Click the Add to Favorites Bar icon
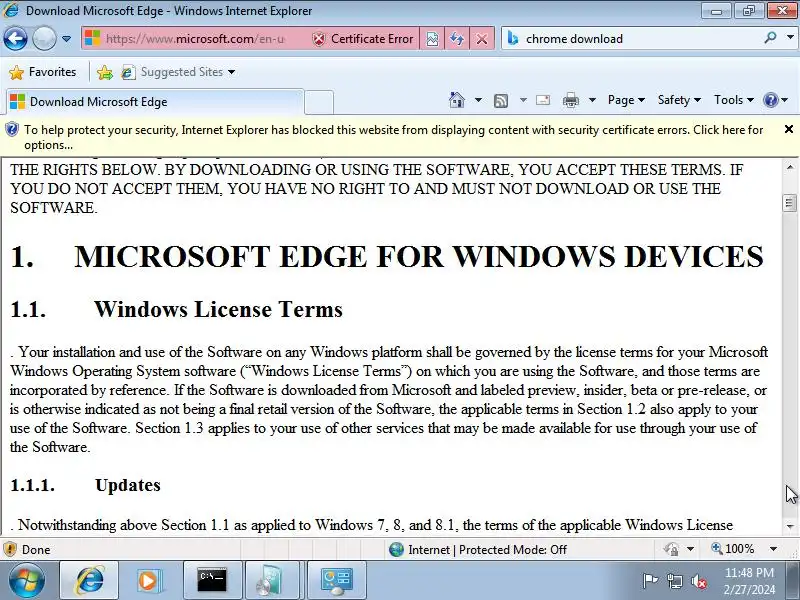800x600 pixels. tap(105, 72)
